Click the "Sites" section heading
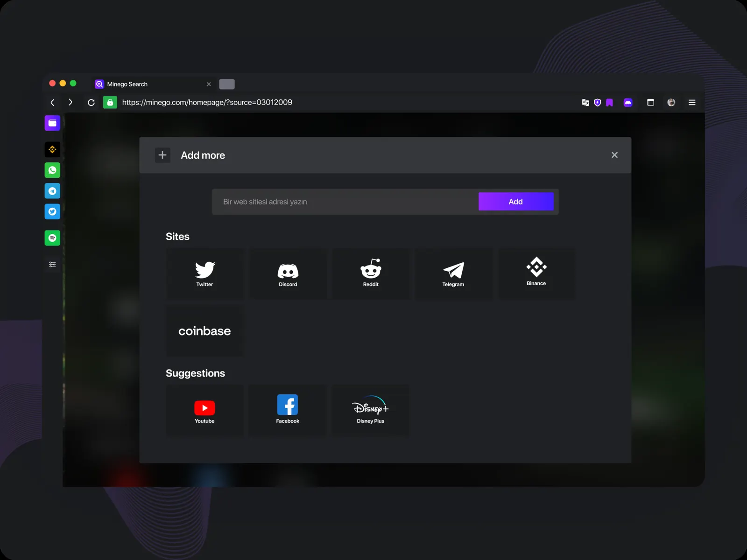Screen dimensions: 747x560 [177, 237]
